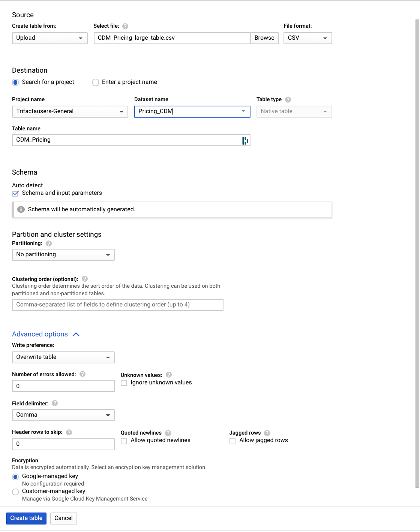
Task: Click help icon beside Table type
Action: pos(288,100)
